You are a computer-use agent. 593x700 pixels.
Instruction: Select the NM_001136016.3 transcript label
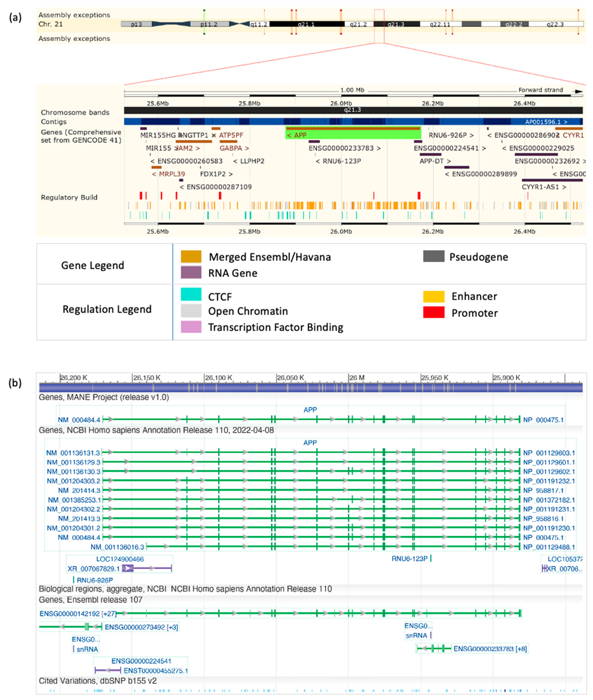[x=117, y=547]
